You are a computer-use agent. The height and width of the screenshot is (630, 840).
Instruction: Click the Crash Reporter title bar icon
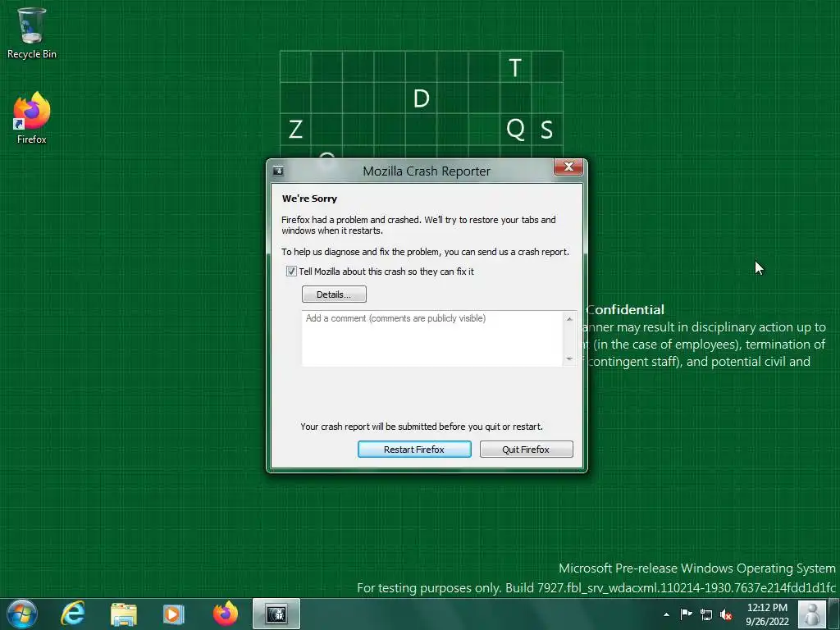tap(278, 171)
